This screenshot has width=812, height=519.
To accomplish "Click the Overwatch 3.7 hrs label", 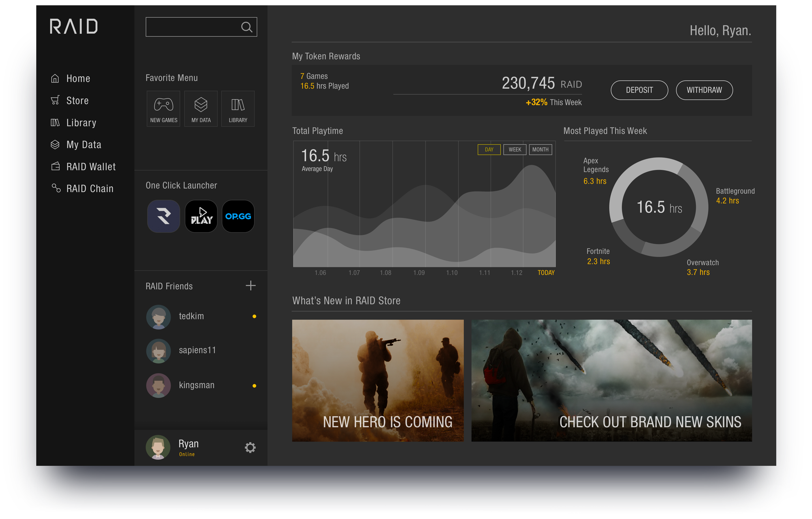I will tap(703, 267).
